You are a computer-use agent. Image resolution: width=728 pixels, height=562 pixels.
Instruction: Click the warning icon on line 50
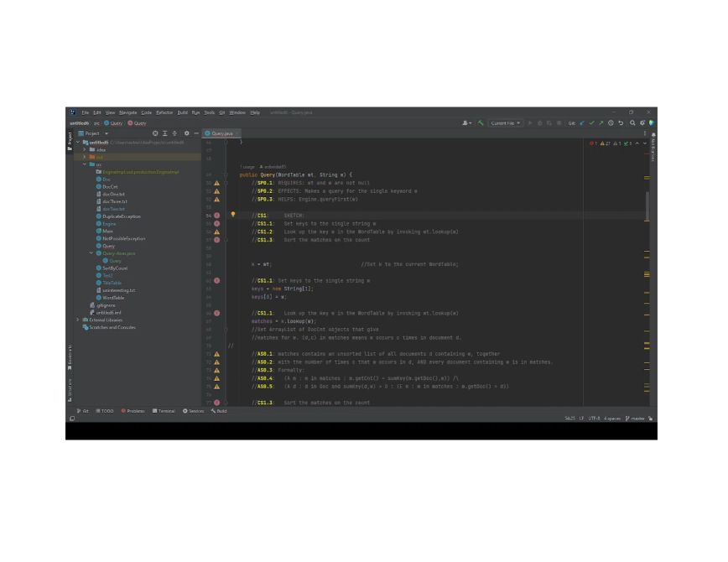(x=217, y=183)
